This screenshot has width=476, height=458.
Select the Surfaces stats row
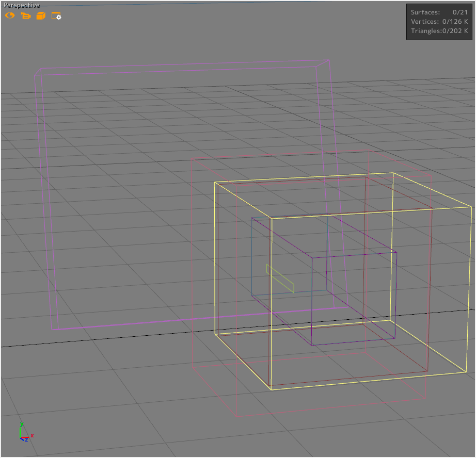click(438, 12)
